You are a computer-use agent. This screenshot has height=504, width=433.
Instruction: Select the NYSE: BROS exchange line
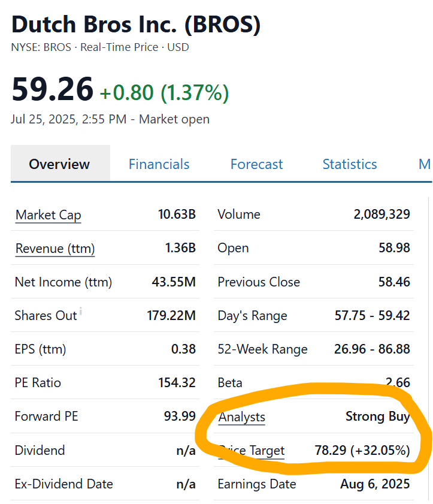[x=100, y=47]
